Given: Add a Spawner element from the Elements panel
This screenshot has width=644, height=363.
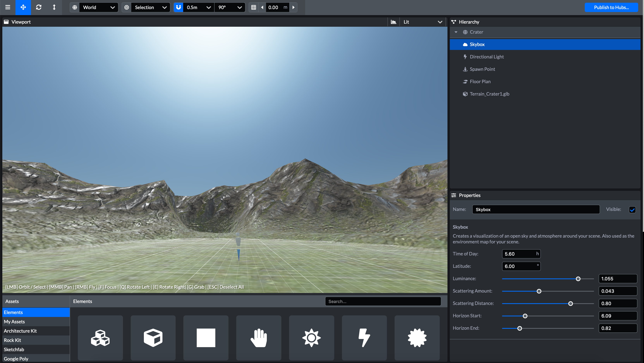Looking at the screenshot, I should coord(258,338).
